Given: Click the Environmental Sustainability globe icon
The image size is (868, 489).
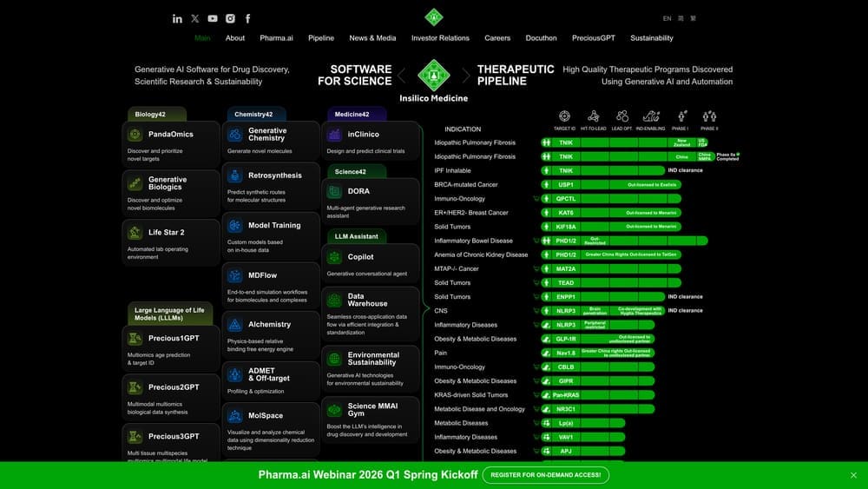Looking at the screenshot, I should tap(334, 359).
